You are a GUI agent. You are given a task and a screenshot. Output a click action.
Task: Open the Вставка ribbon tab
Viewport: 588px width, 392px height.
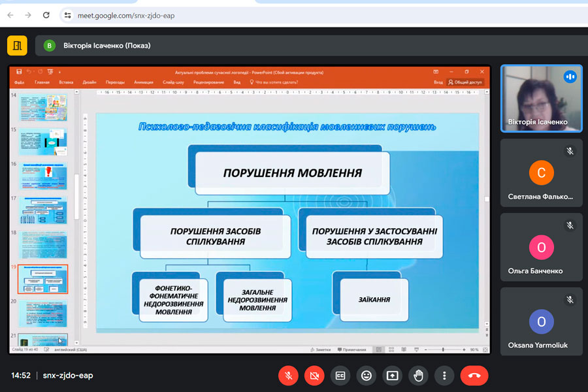pyautogui.click(x=66, y=82)
